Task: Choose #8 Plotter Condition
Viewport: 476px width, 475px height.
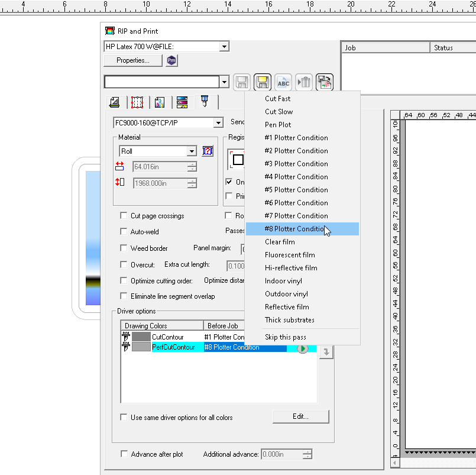Action: [x=302, y=229]
